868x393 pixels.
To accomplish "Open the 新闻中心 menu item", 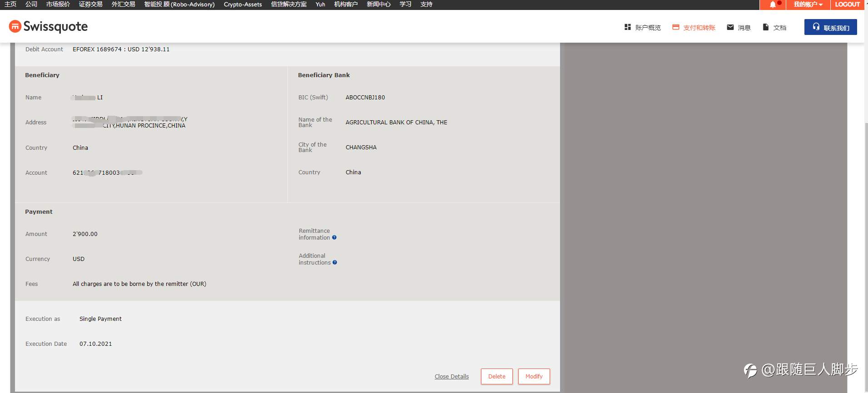I will click(x=379, y=4).
